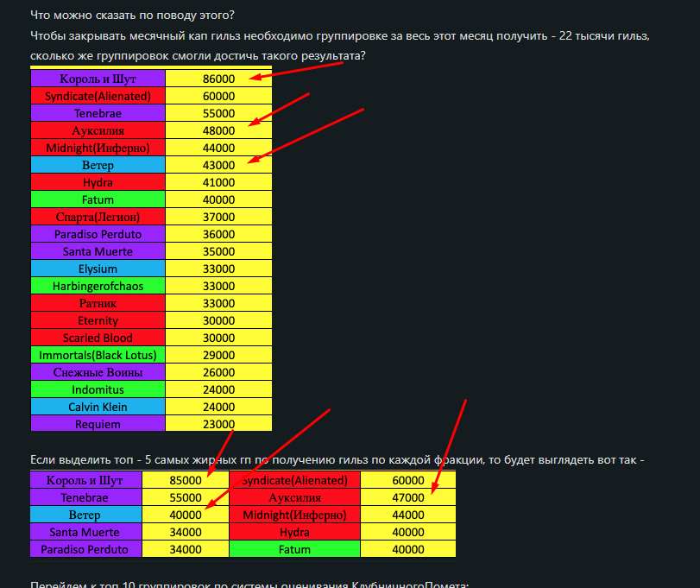This screenshot has width=700, height=588.
Task: Click the 48000 value for Ауксилия
Action: [x=218, y=130]
